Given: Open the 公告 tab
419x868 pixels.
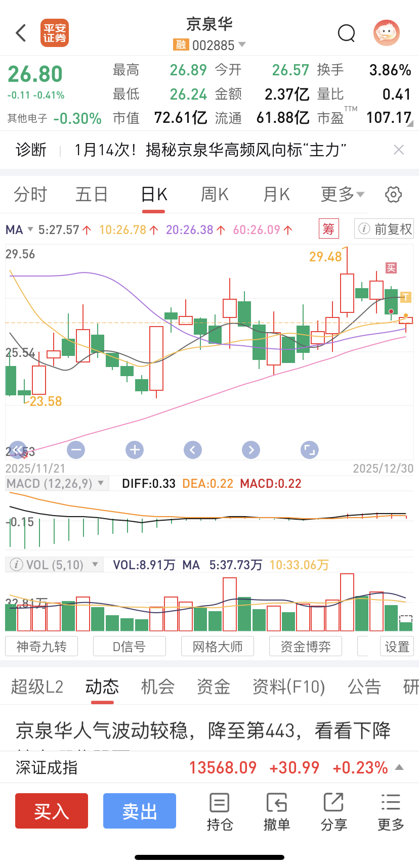Looking at the screenshot, I should coord(364,687).
